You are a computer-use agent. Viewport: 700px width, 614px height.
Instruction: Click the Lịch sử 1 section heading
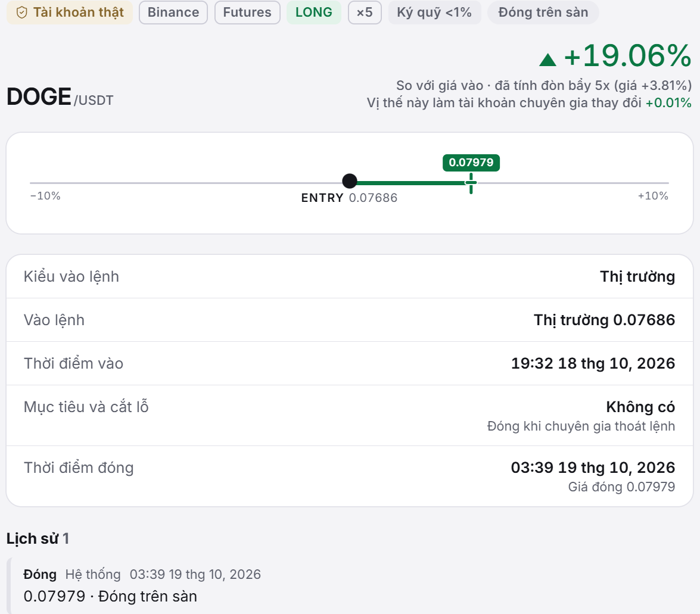(38, 538)
